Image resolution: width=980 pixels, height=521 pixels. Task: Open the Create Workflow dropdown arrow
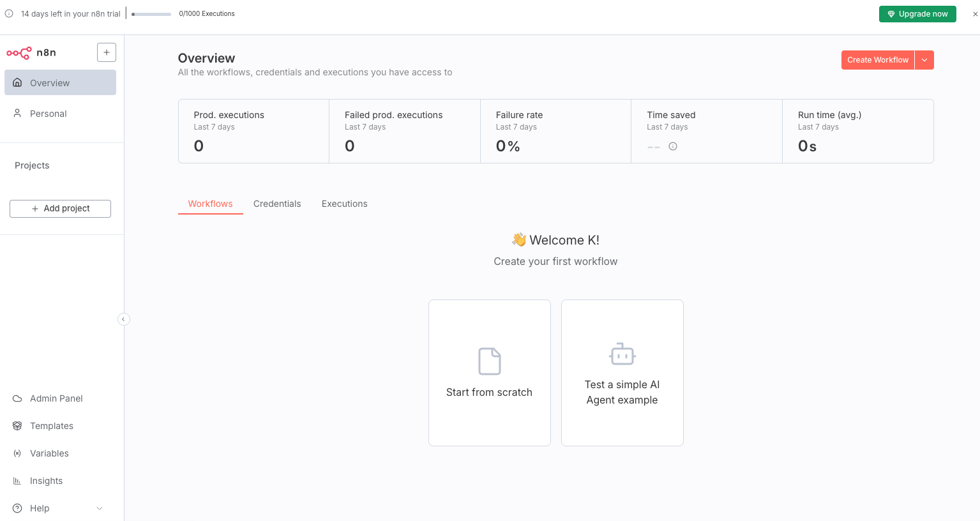(x=924, y=59)
